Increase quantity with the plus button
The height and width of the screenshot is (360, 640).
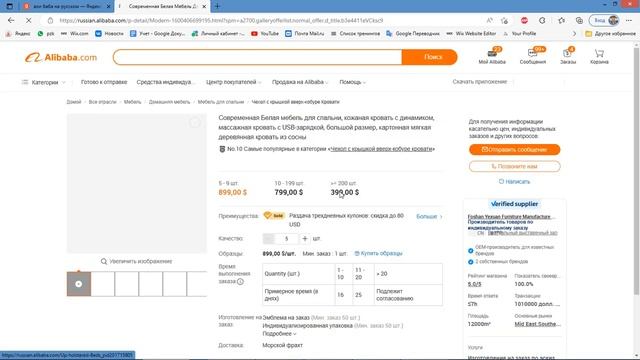[304, 238]
